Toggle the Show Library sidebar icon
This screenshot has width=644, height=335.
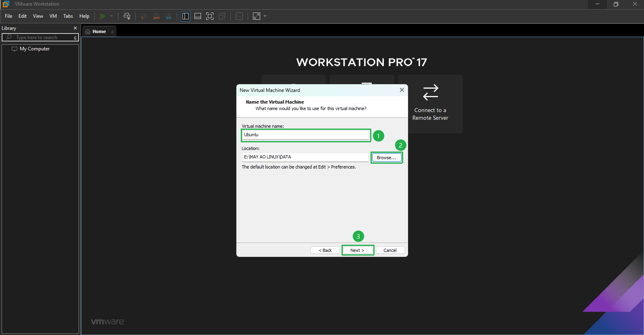point(186,16)
